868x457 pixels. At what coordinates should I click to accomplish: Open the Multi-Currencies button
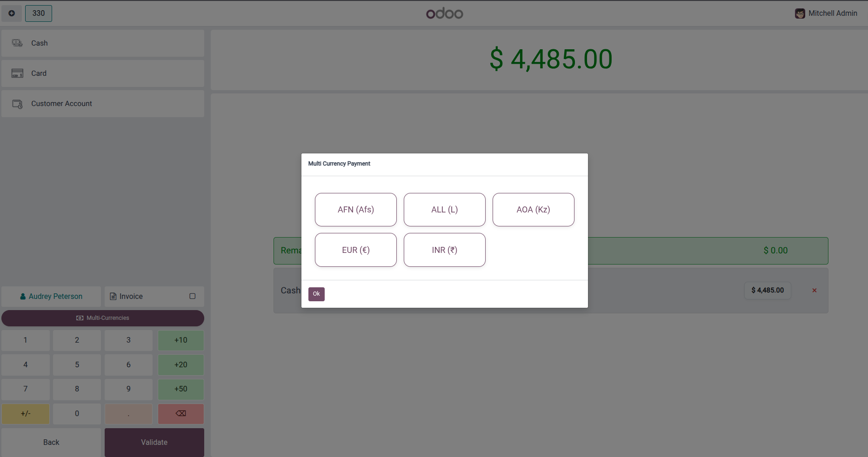click(103, 318)
